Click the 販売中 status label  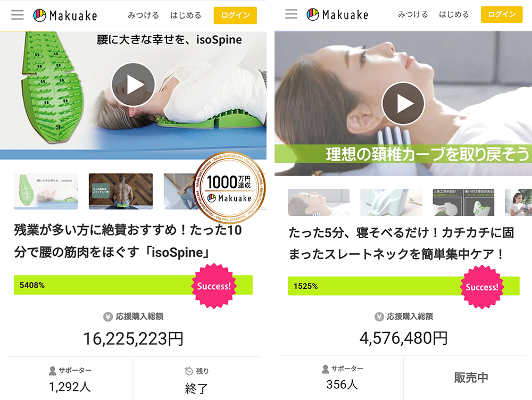click(471, 377)
